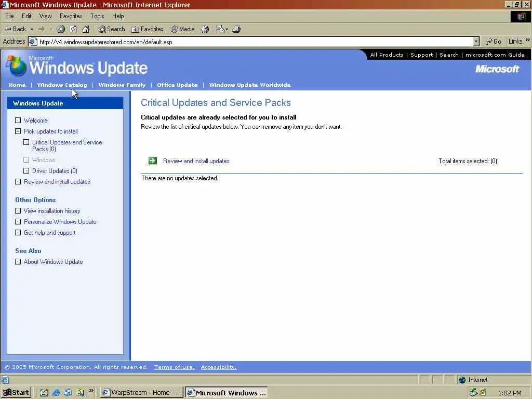Click the Internet zone globe in status bar

[462, 380]
